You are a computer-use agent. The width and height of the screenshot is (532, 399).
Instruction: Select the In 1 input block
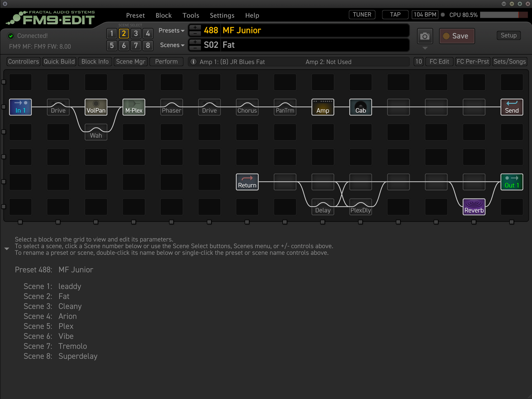pos(20,107)
